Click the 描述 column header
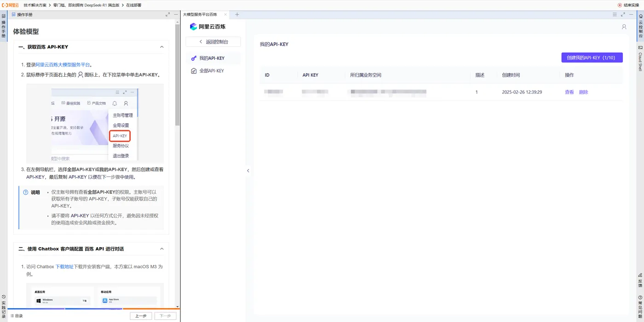The width and height of the screenshot is (644, 322). point(480,75)
